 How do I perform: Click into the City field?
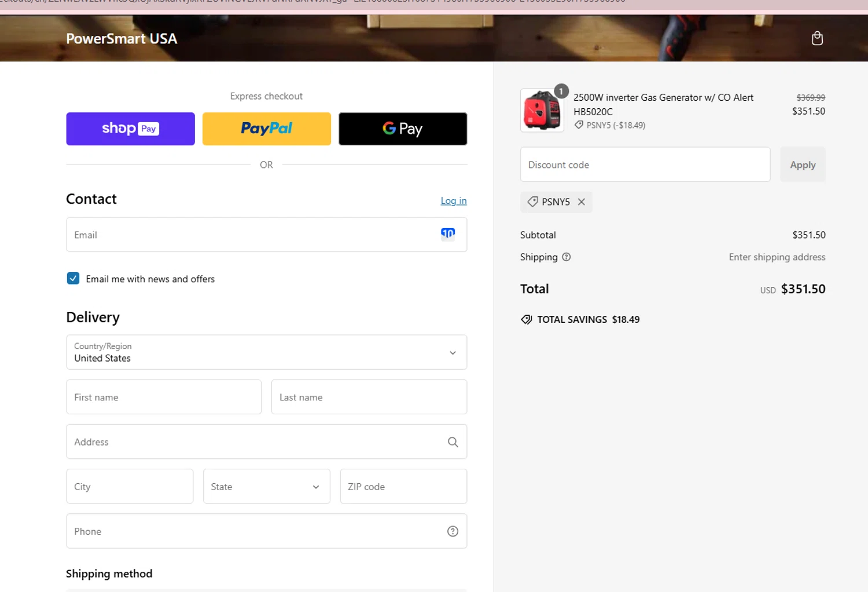coord(130,487)
